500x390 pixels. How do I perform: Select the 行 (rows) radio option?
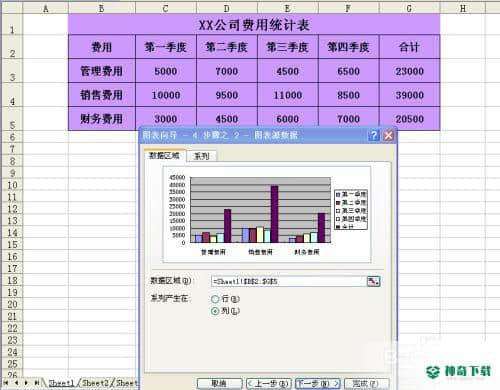coord(215,299)
